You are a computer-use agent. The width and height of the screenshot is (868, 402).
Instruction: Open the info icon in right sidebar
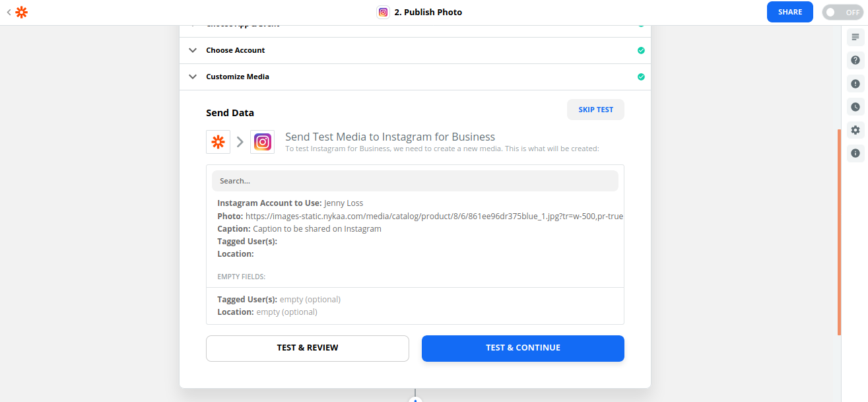(x=855, y=153)
